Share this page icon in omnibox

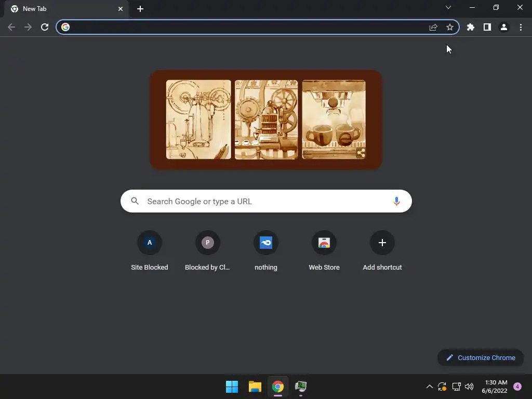433,27
